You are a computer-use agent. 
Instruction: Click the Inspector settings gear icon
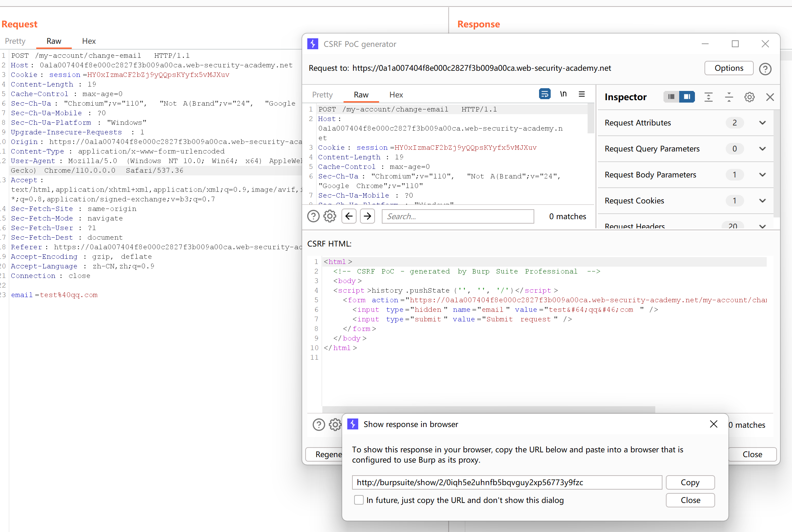coord(749,97)
